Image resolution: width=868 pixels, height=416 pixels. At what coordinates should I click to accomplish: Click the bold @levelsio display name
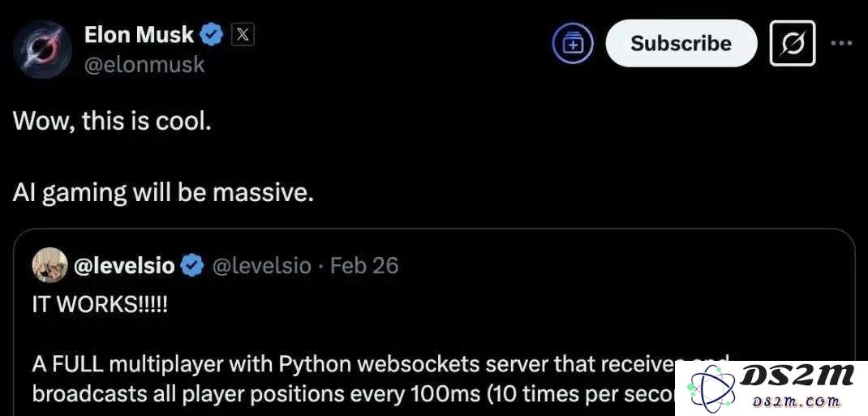124,266
